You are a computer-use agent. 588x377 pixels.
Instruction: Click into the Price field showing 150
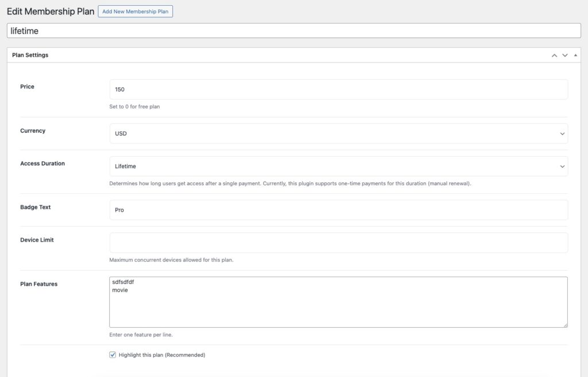[x=338, y=90]
